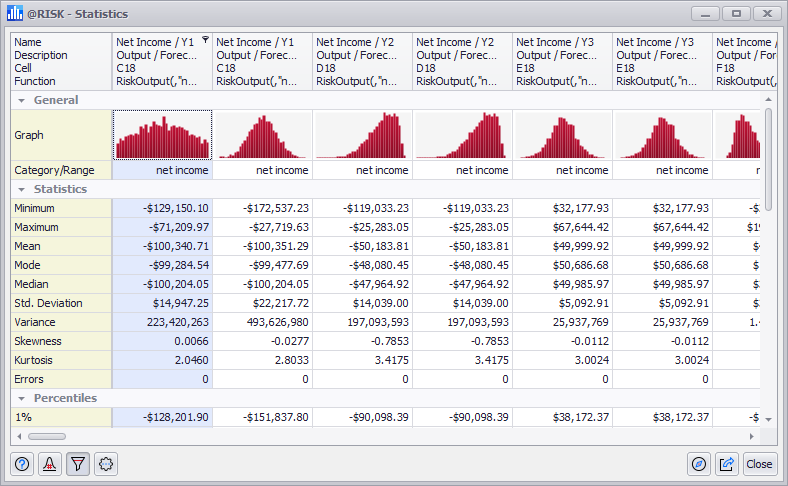Collapse the Percentiles section
This screenshot has width=788, height=486.
coord(20,398)
